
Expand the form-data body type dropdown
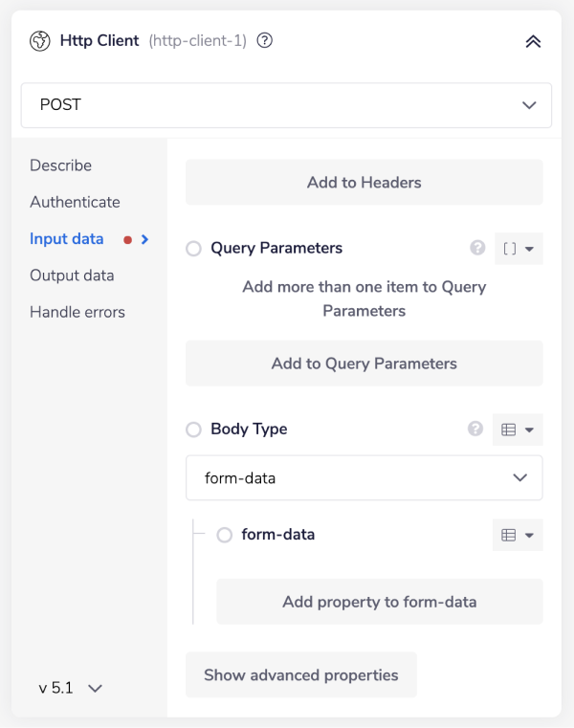click(x=364, y=477)
